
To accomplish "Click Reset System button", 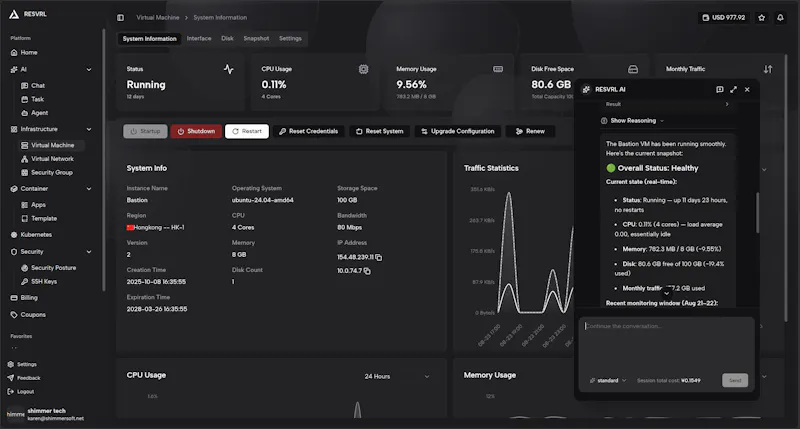I will coord(380,132).
